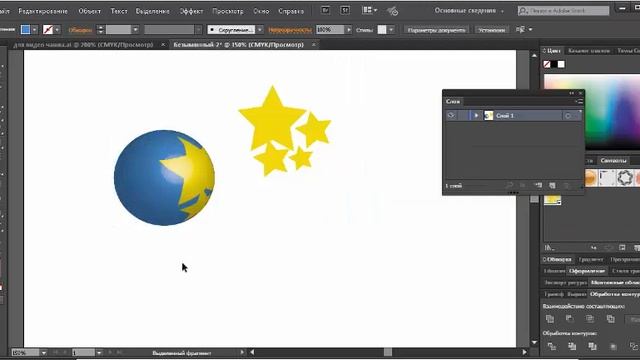Switch to the Символы panel tab
The height and width of the screenshot is (360, 640).
[613, 161]
